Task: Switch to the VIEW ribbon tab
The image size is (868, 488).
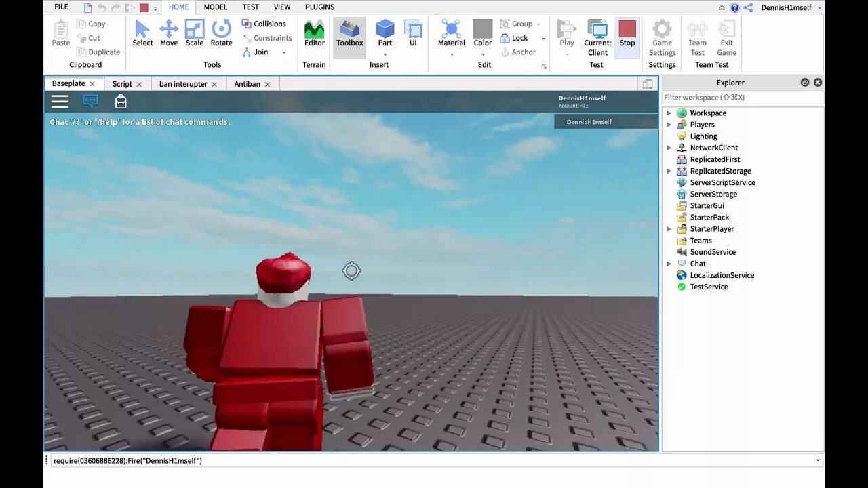Action: 282,7
